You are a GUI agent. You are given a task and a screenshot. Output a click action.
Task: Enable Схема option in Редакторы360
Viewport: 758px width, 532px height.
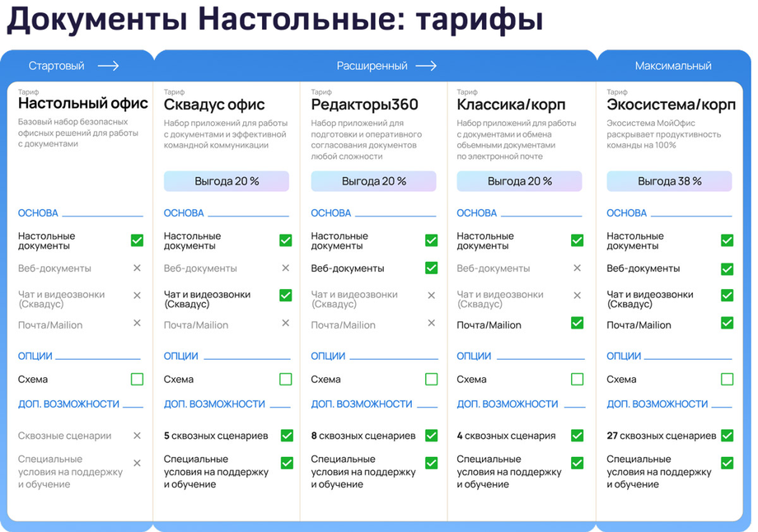coord(431,380)
